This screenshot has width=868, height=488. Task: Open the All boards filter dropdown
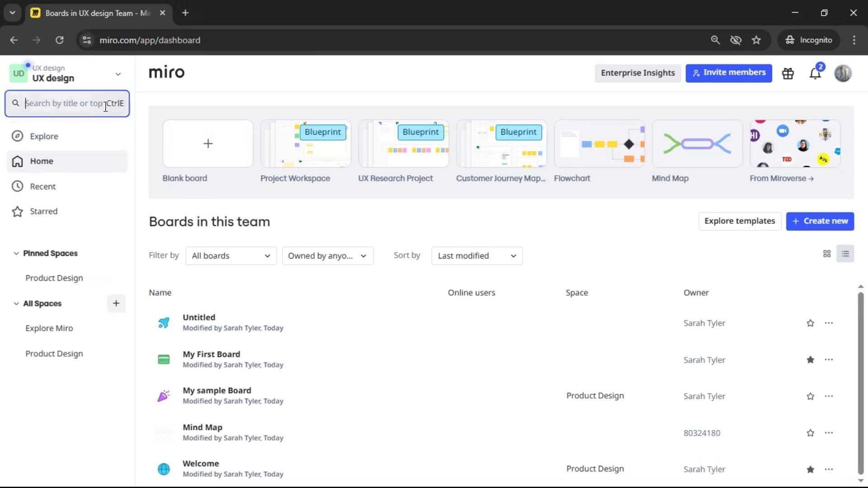click(x=231, y=256)
